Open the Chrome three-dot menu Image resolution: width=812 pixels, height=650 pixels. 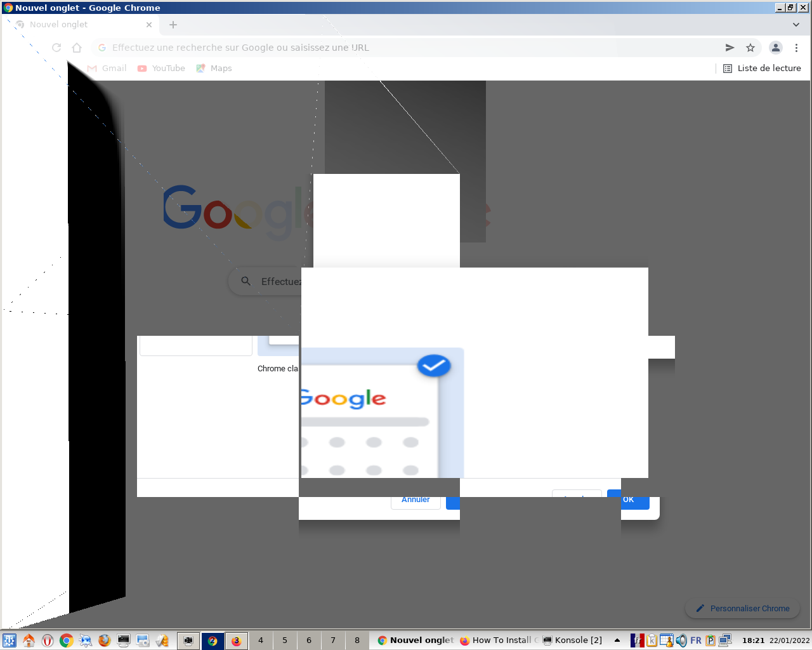click(x=796, y=48)
